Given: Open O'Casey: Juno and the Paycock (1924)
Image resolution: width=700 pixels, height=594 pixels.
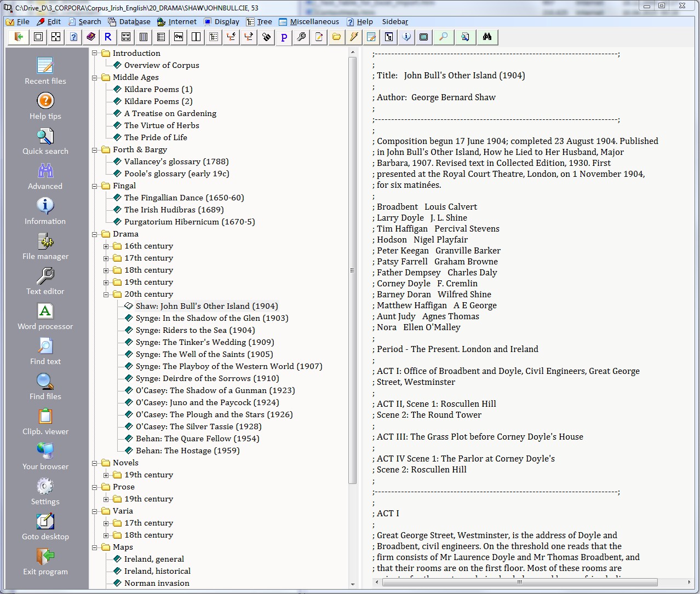Looking at the screenshot, I should [x=207, y=402].
